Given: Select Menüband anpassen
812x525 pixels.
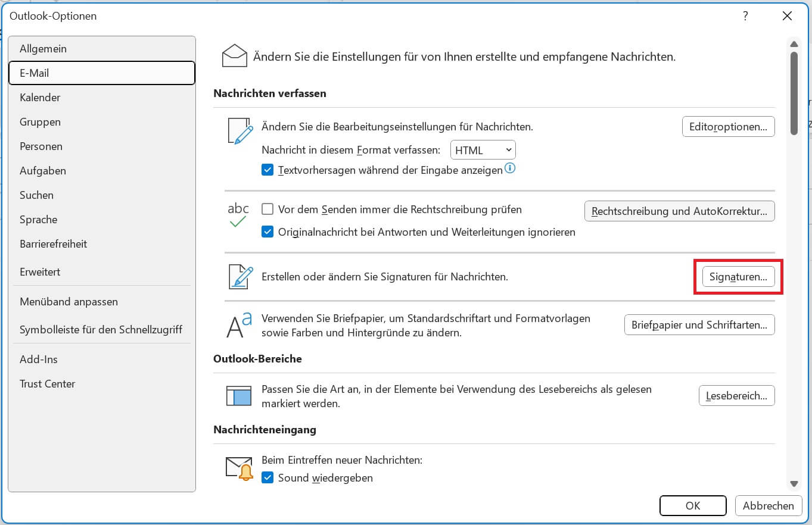Looking at the screenshot, I should point(102,302).
